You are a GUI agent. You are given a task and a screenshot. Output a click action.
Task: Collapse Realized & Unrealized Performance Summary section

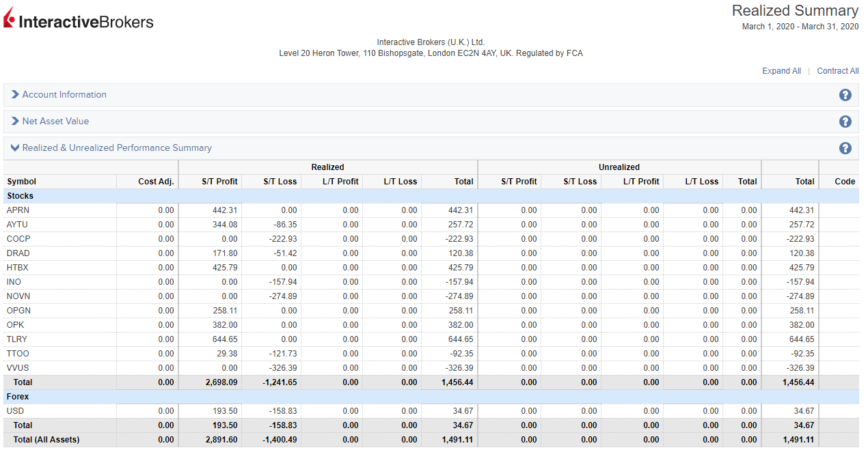(116, 148)
